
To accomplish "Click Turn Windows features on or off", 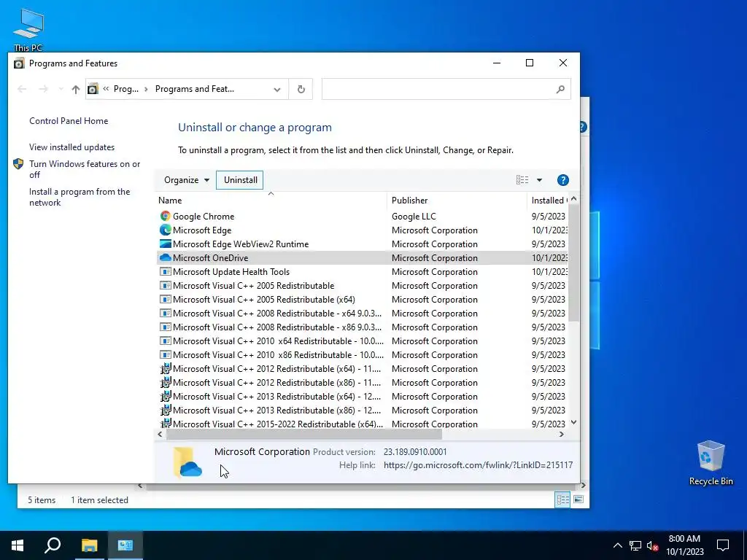I will (85, 169).
